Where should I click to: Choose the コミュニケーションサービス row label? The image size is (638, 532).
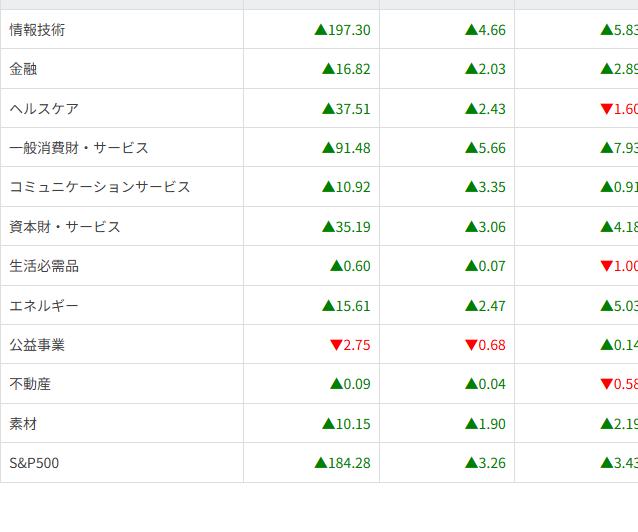click(100, 187)
